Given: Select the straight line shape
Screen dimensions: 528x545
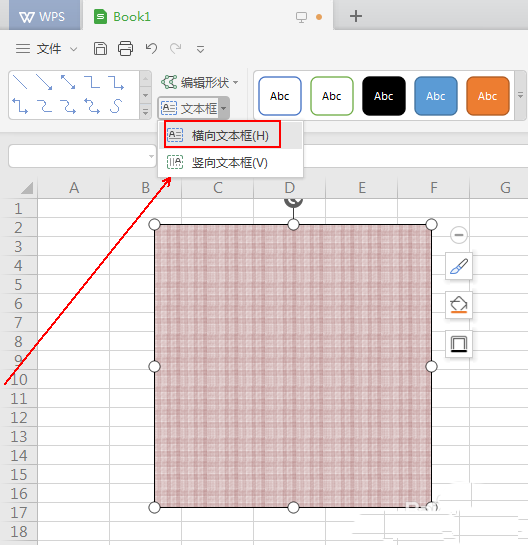Looking at the screenshot, I should 20,82.
